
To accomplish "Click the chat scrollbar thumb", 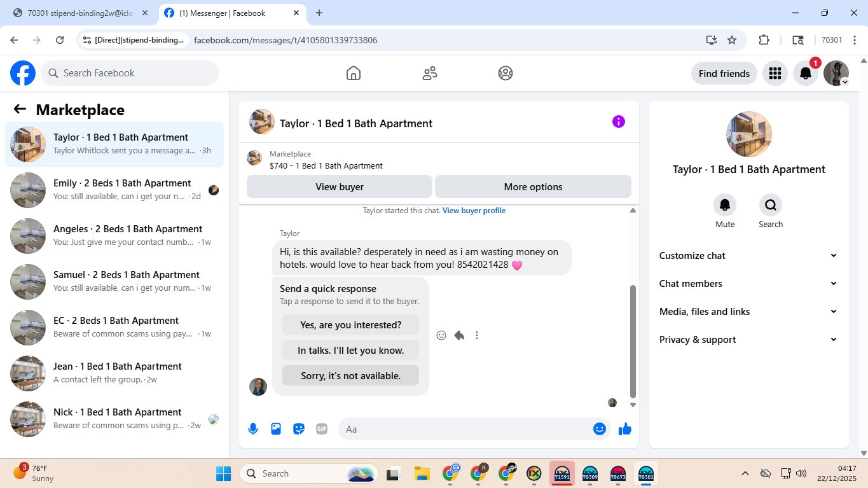I will [633, 341].
